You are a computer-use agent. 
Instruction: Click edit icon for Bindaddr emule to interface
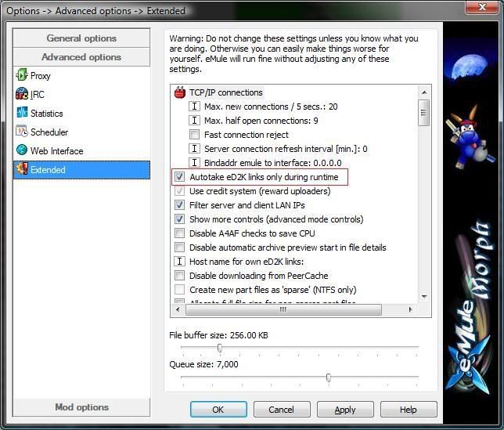194,163
